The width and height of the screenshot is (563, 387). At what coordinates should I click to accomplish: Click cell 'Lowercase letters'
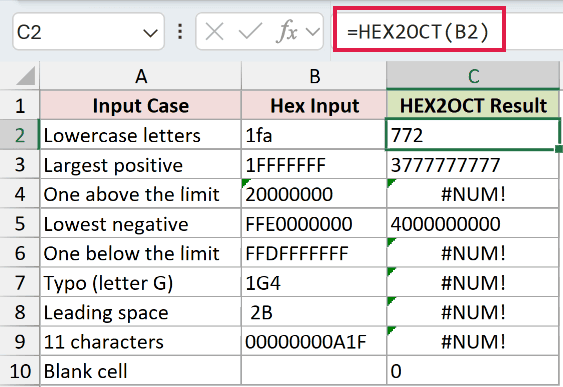point(141,135)
